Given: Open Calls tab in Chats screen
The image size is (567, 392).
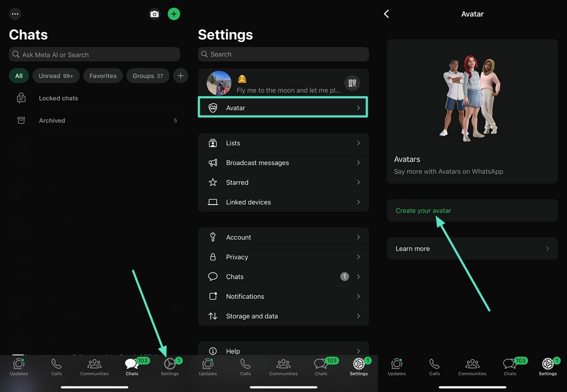Looking at the screenshot, I should pos(56,367).
